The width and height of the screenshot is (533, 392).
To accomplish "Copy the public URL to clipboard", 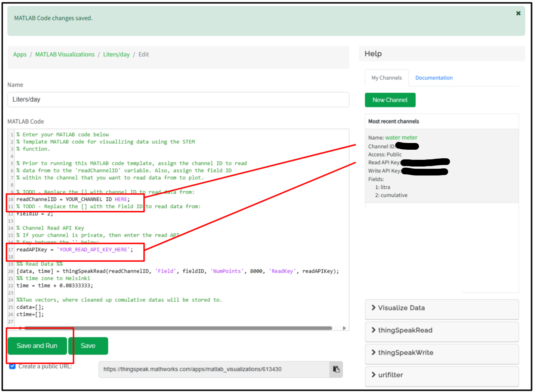I will coord(336,369).
